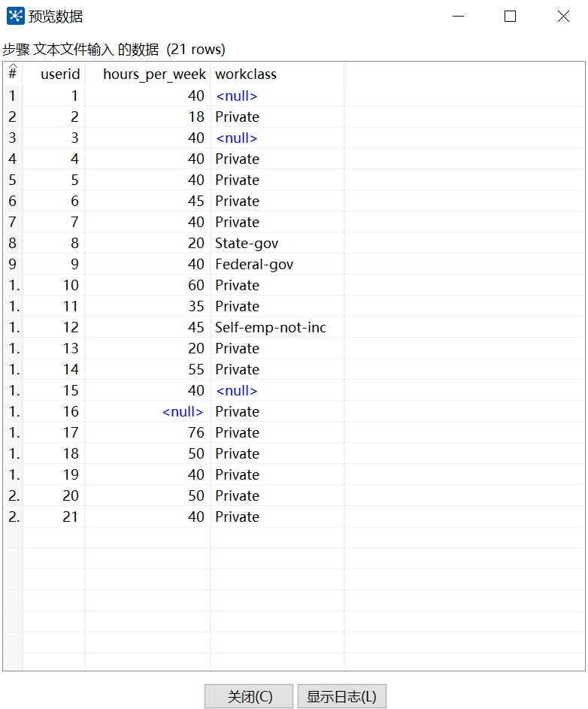Click the 关闭(C) close button
The image size is (588, 709).
[249, 696]
